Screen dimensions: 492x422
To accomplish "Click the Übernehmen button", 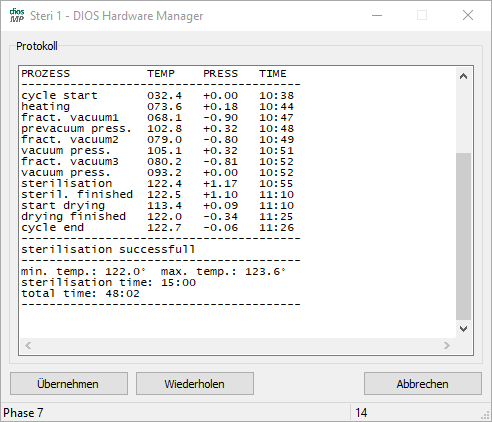I will (69, 384).
